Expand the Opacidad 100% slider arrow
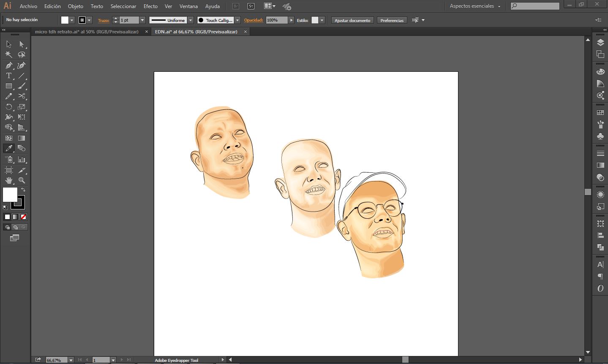The image size is (608, 364). (291, 20)
